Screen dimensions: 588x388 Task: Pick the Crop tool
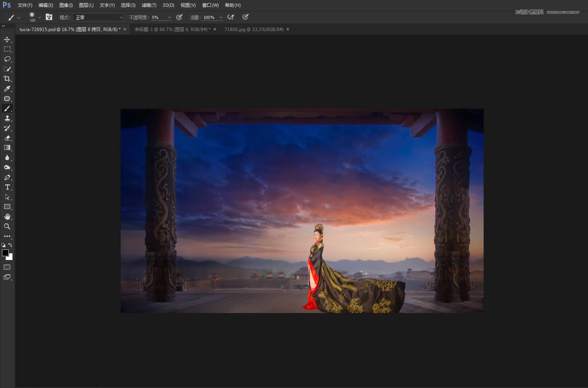[7, 79]
